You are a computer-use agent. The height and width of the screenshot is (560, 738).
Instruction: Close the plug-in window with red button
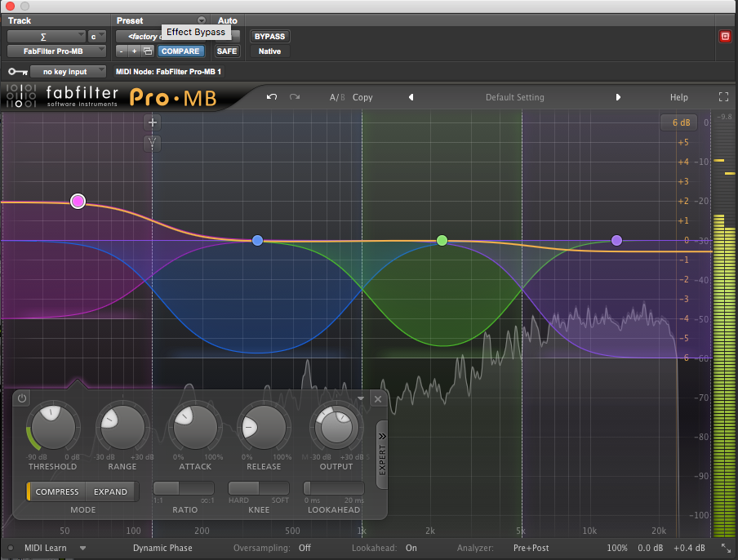tap(10, 6)
